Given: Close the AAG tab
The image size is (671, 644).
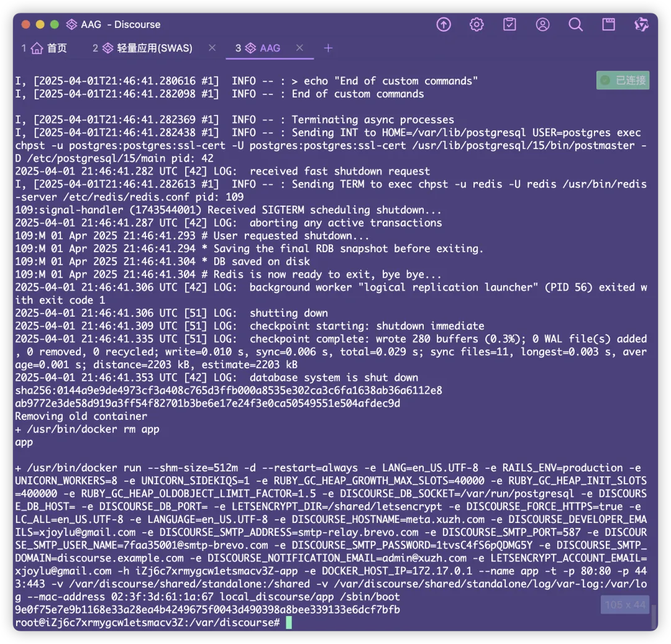Looking at the screenshot, I should coord(300,48).
